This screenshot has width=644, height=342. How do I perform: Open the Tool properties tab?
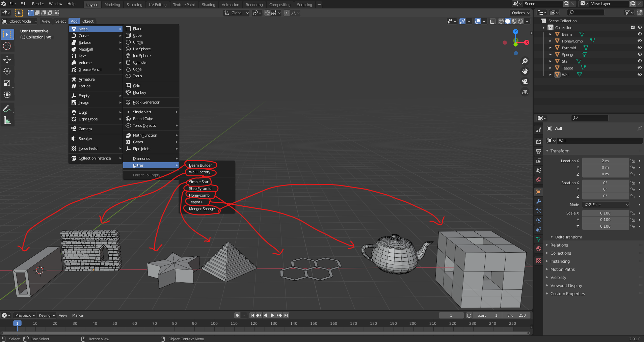(x=539, y=130)
